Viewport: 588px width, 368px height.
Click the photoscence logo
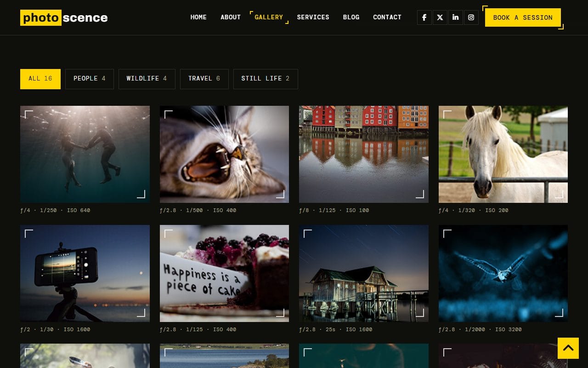pyautogui.click(x=64, y=17)
